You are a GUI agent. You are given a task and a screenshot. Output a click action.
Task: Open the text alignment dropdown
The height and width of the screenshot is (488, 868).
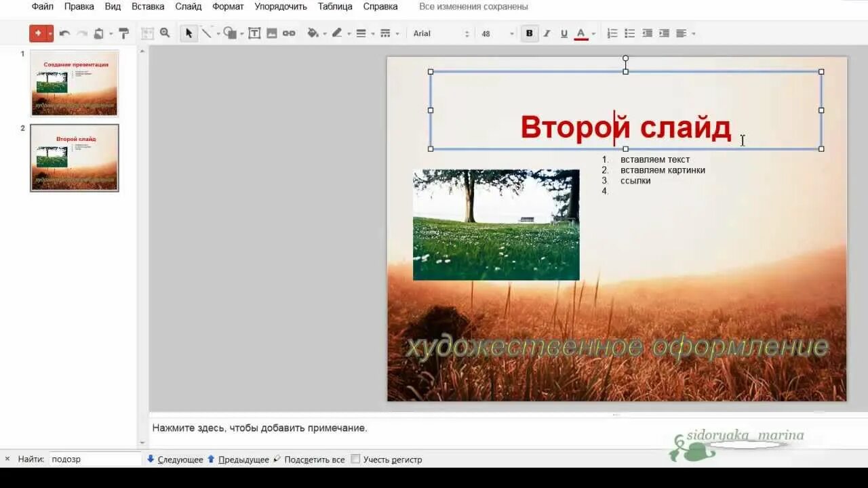686,33
